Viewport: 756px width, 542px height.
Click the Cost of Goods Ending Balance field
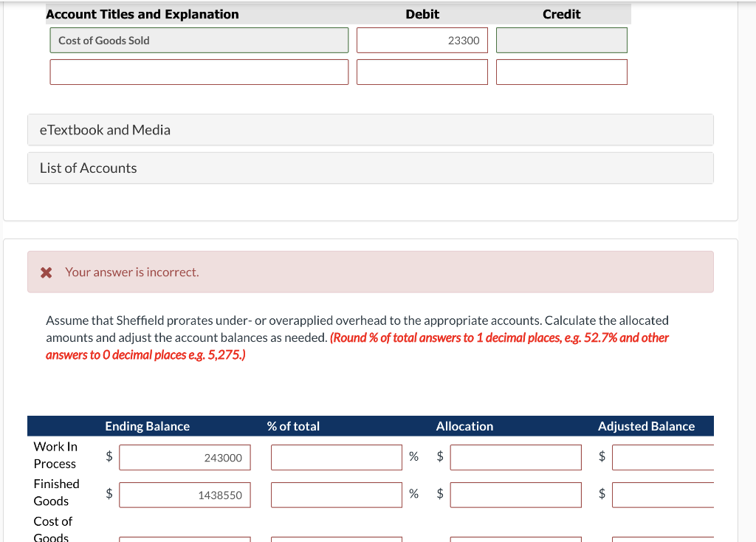184,540
